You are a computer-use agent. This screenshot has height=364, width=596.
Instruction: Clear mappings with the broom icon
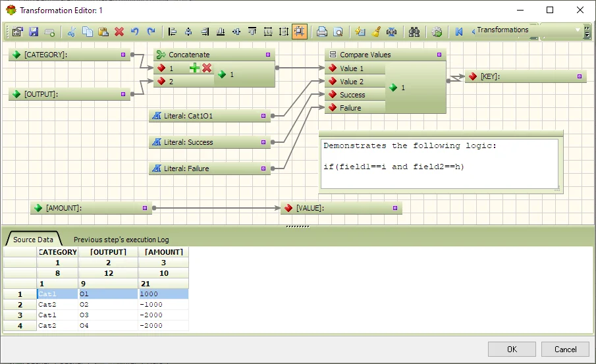click(x=376, y=32)
